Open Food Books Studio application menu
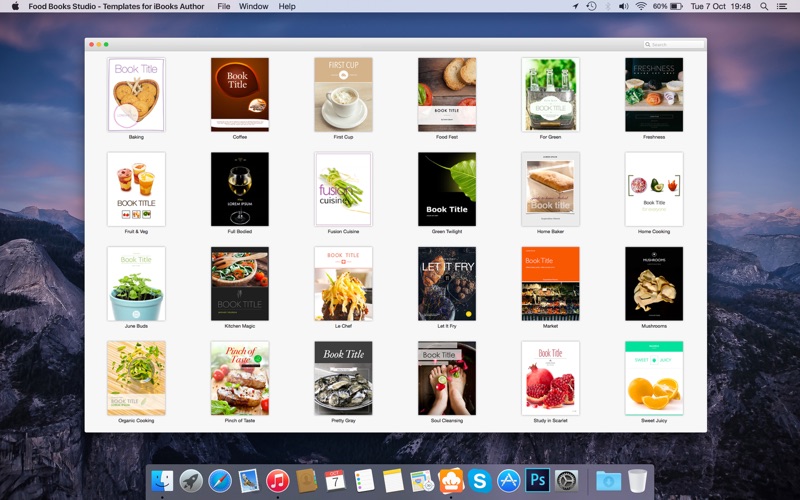Screen dimensions: 800x500 pos(116,6)
